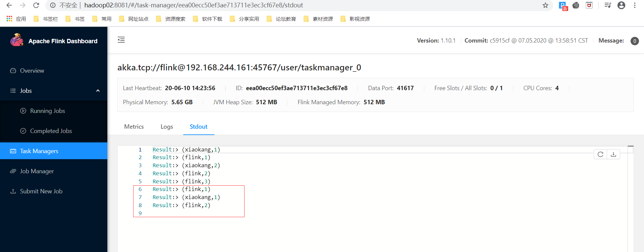Download the stdout log file

tap(613, 154)
